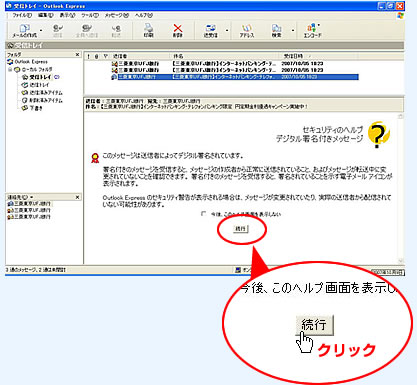Click the yellow question mark help icon
Screen dimensions: 417x385
coord(379,134)
